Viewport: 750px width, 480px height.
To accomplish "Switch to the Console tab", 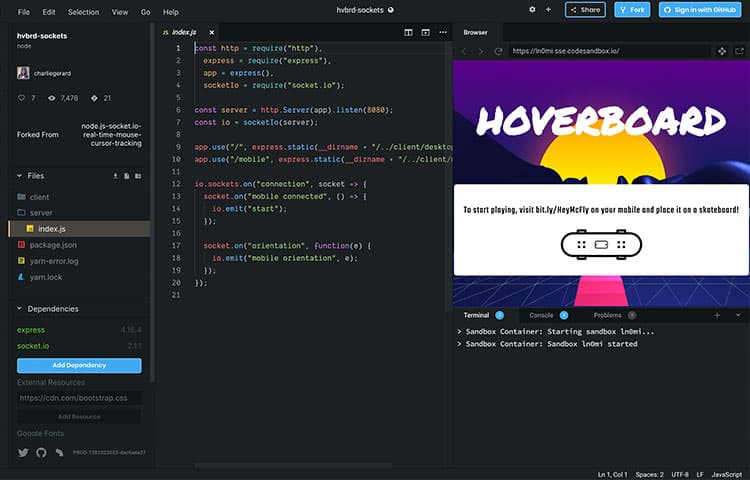I will [541, 315].
